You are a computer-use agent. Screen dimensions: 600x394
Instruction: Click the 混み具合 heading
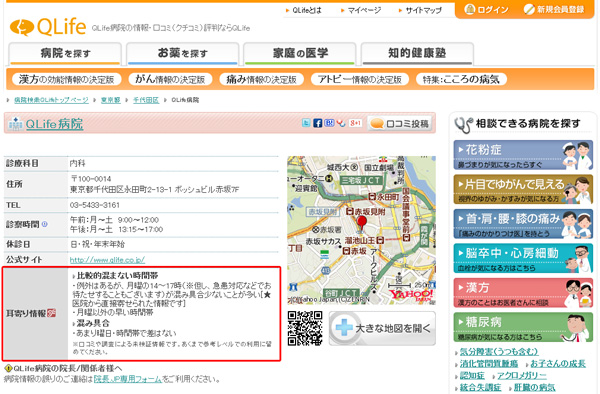tap(93, 323)
